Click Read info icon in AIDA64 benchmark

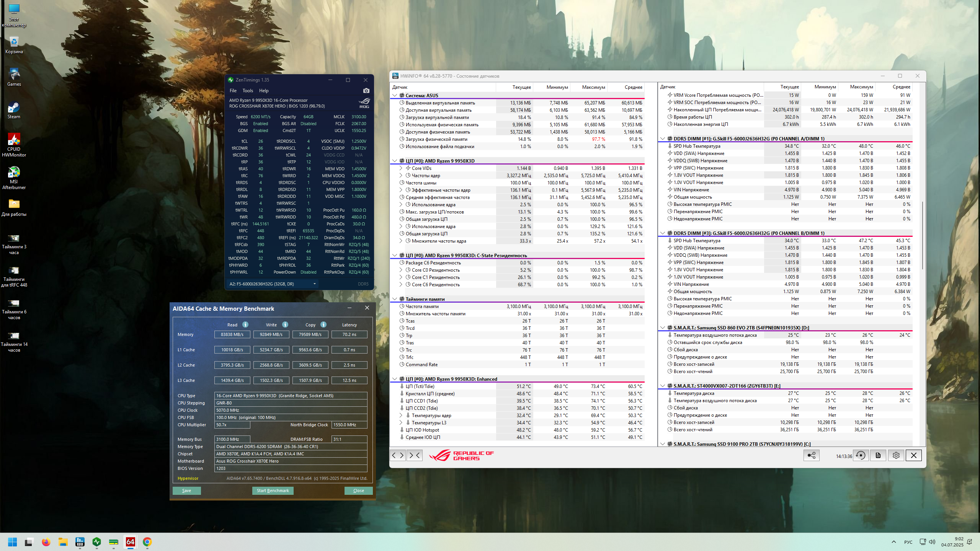(245, 324)
